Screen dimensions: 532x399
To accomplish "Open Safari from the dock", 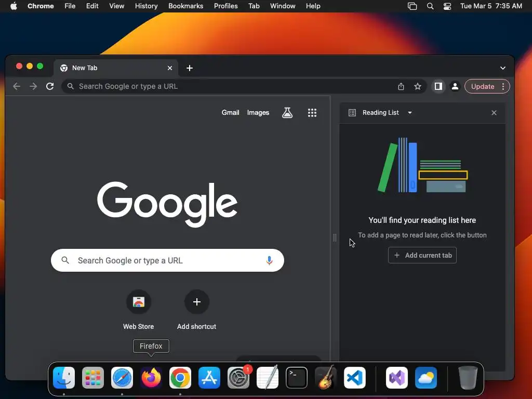I will tap(122, 378).
